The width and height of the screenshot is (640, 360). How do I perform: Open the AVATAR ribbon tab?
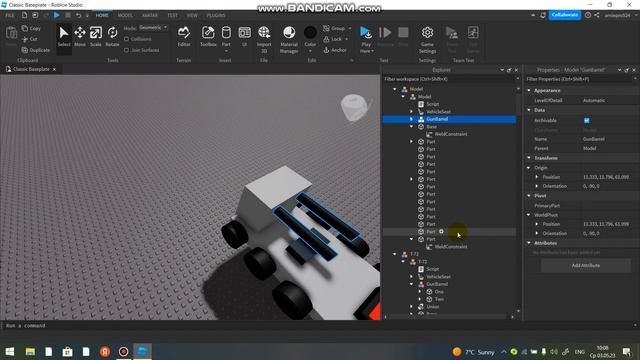[x=150, y=15]
